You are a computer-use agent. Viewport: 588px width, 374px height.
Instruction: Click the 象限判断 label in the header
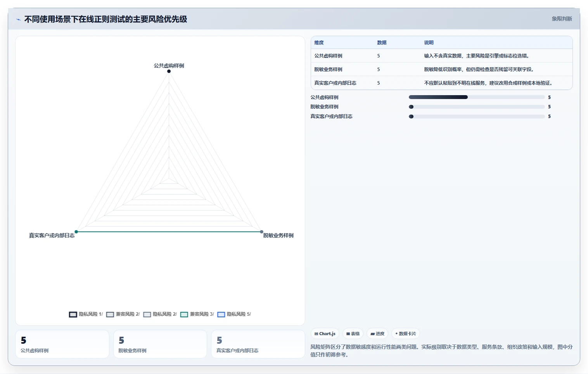tap(562, 19)
